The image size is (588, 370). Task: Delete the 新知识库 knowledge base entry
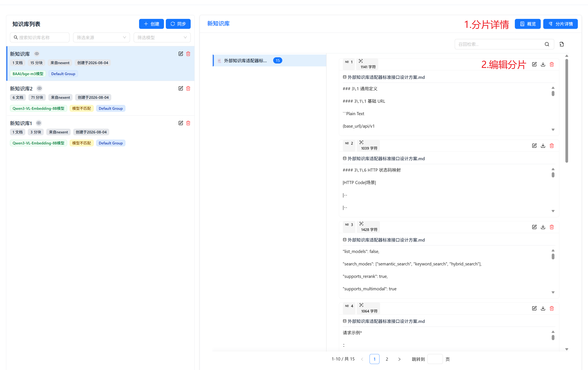pos(188,54)
